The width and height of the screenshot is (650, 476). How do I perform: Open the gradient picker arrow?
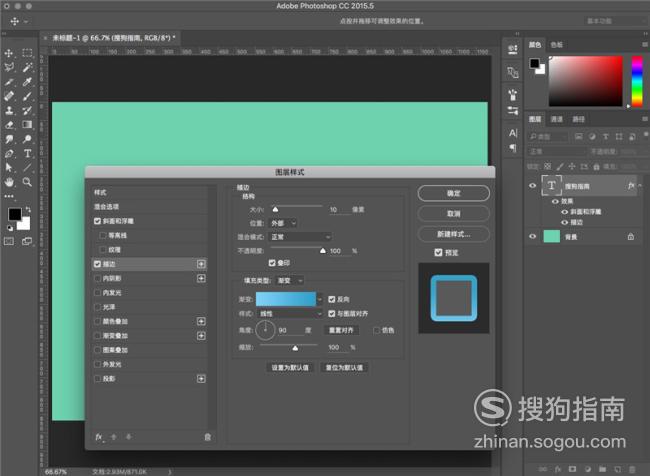[x=320, y=299]
